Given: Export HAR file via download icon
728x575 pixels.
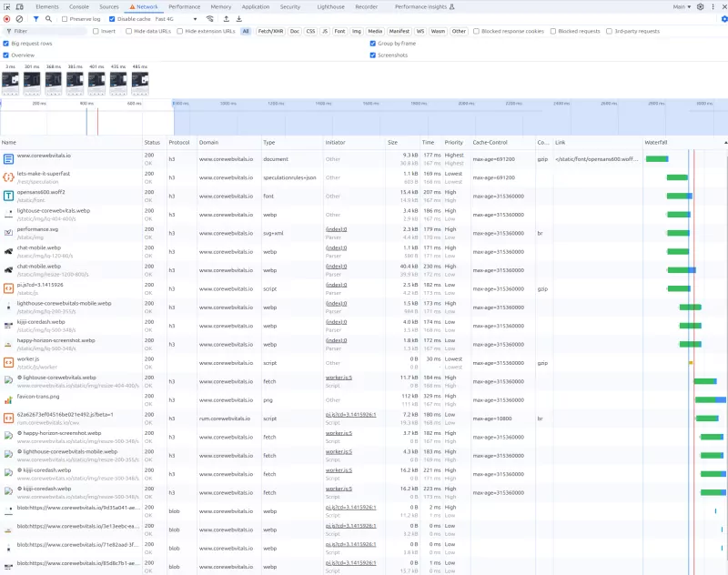Looking at the screenshot, I should coord(238,19).
